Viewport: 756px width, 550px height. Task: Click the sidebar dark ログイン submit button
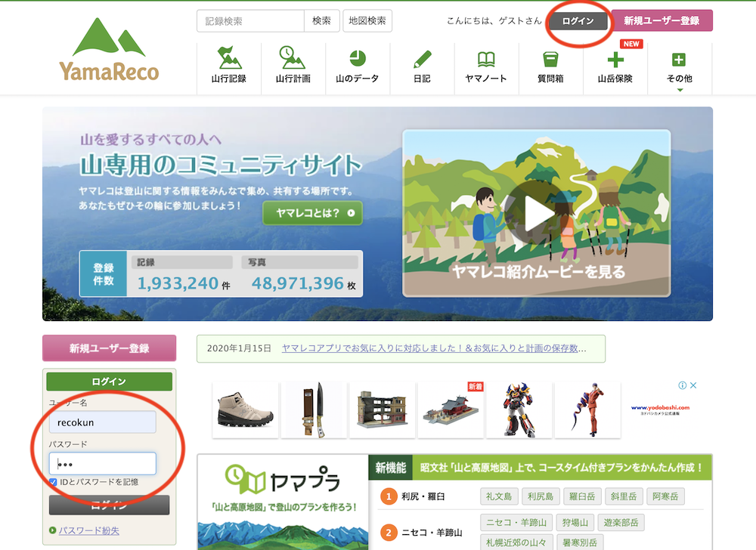click(109, 505)
